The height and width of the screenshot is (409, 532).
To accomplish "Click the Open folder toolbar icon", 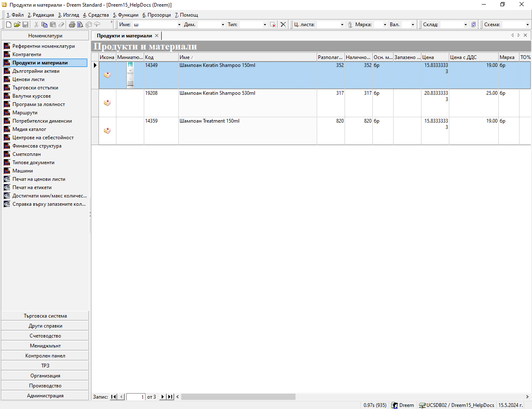I will click(x=17, y=25).
